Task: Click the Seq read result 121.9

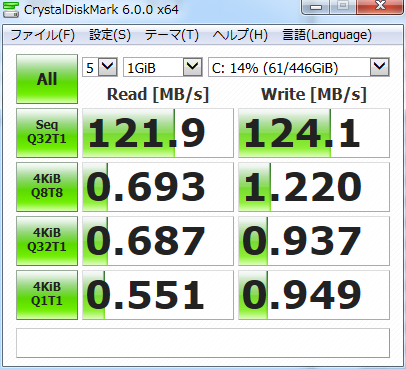Action: 158,133
